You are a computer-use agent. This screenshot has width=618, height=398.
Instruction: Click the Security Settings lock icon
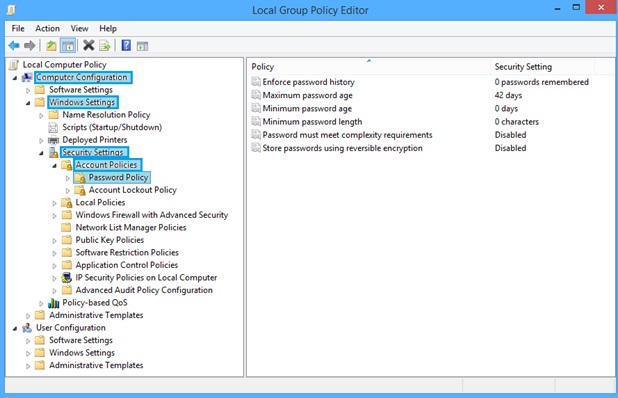(x=53, y=152)
